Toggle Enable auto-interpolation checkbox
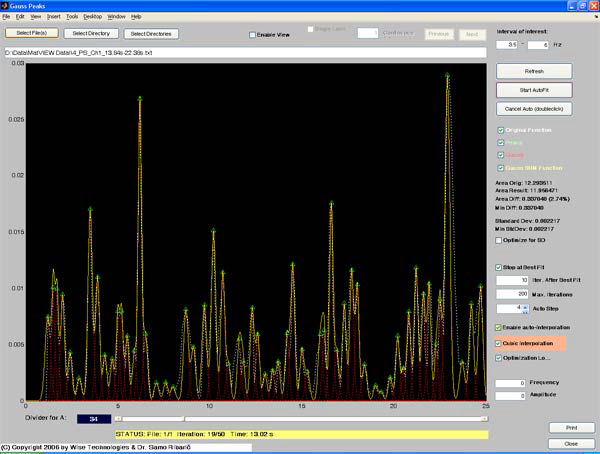 [x=498, y=327]
